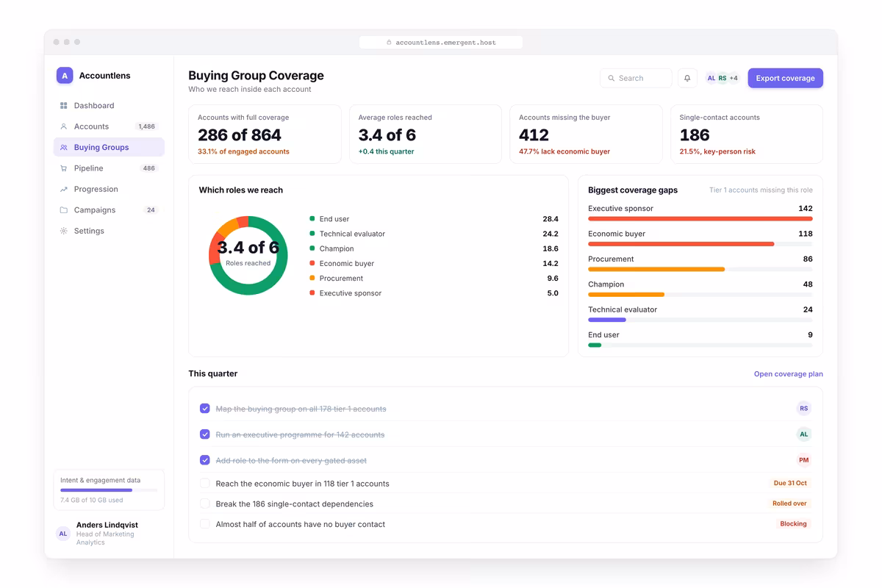Viewport: 882px width, 588px height.
Task: Click the End user gap bar
Action: (x=700, y=345)
